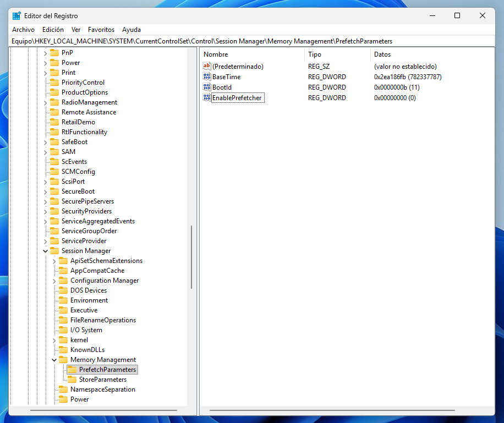Select the BootId DWORD value icon
The width and height of the screenshot is (504, 423).
click(x=207, y=87)
